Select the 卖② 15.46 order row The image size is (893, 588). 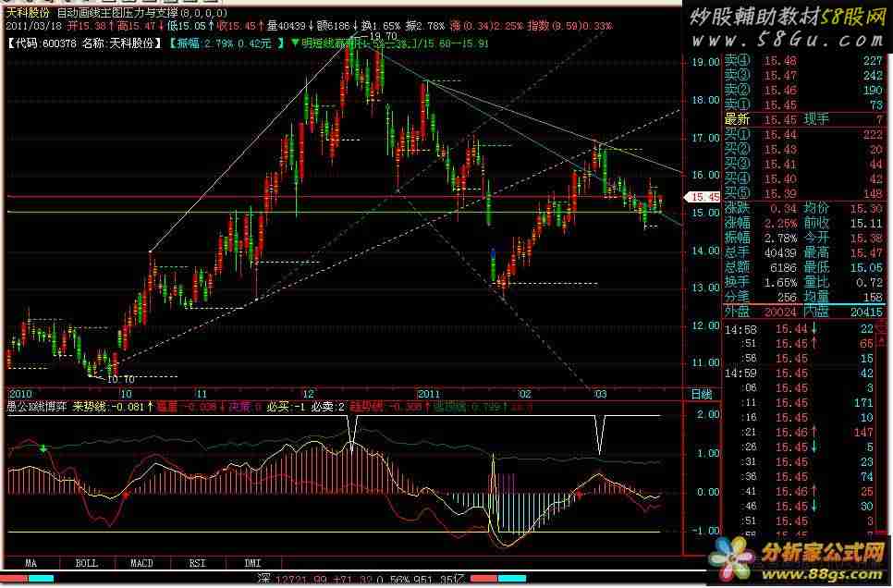coord(803,90)
